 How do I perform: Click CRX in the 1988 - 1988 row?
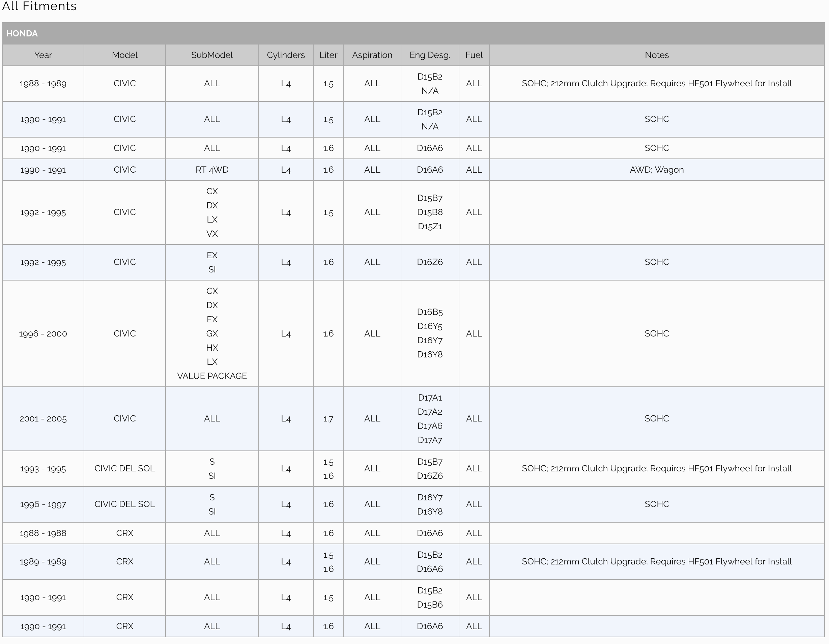coord(124,533)
